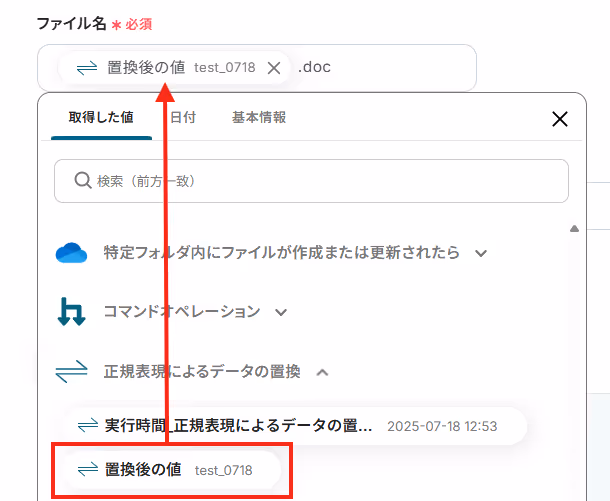Open 特定フォルダ内にファイルが作成または更新されたら section
Viewport: 610px width, 501px height.
point(282,252)
